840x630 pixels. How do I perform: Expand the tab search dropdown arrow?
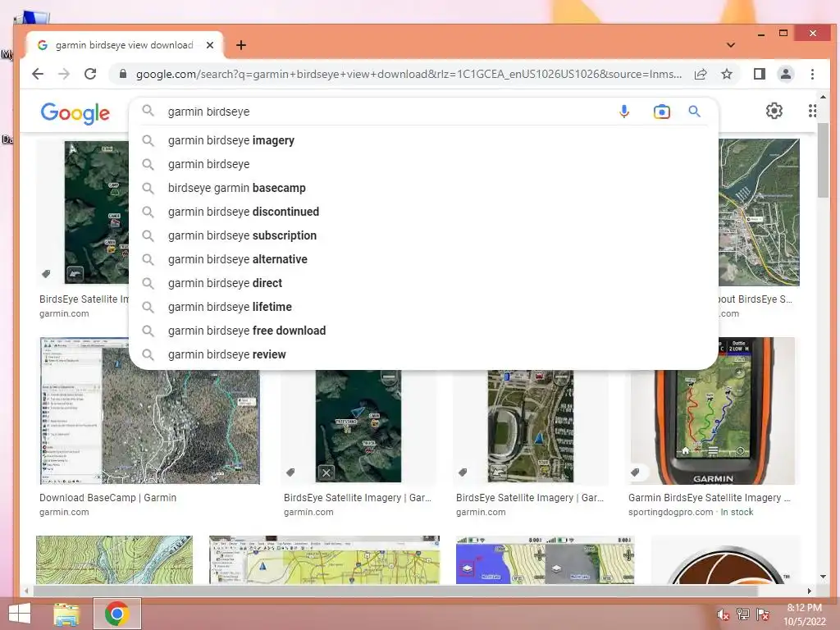click(731, 45)
